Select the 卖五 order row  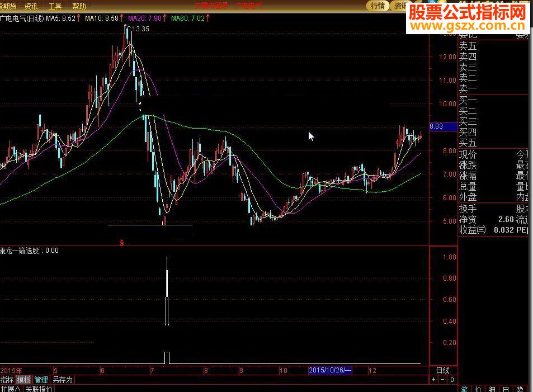click(x=468, y=45)
